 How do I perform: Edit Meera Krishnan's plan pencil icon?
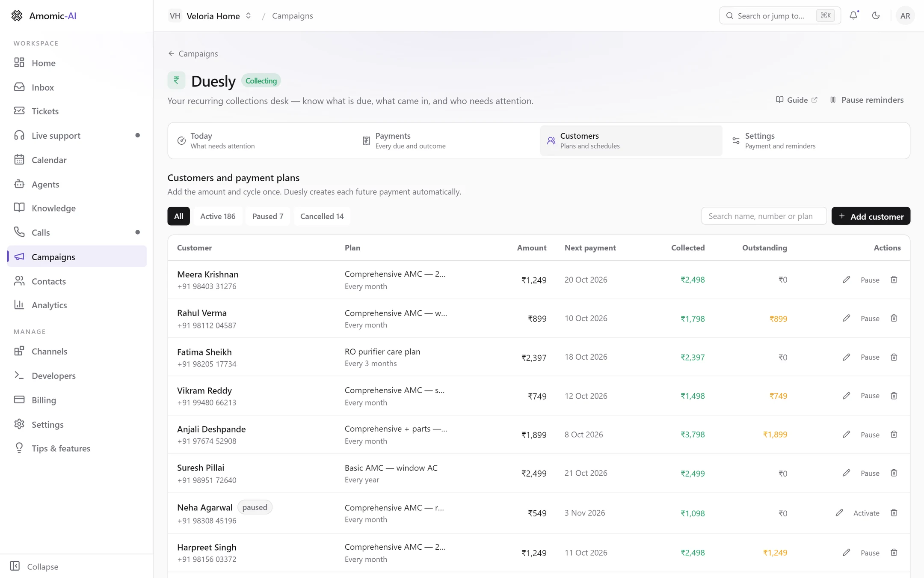[846, 280]
